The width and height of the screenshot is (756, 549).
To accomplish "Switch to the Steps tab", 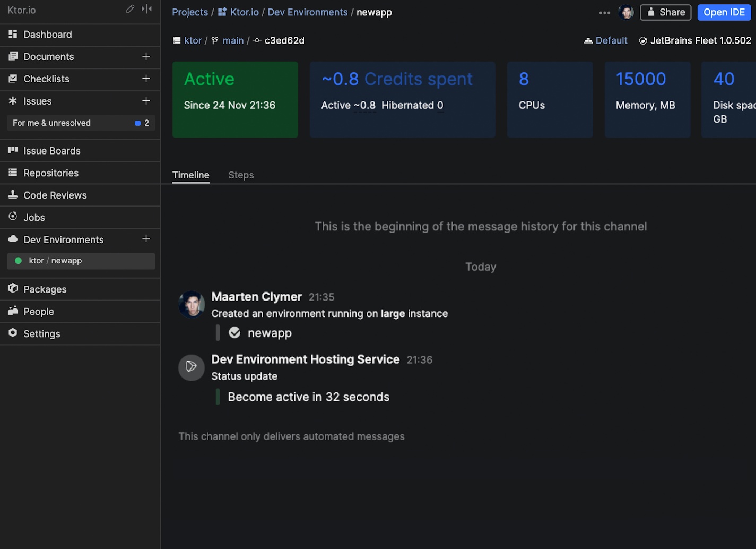I will (x=241, y=175).
